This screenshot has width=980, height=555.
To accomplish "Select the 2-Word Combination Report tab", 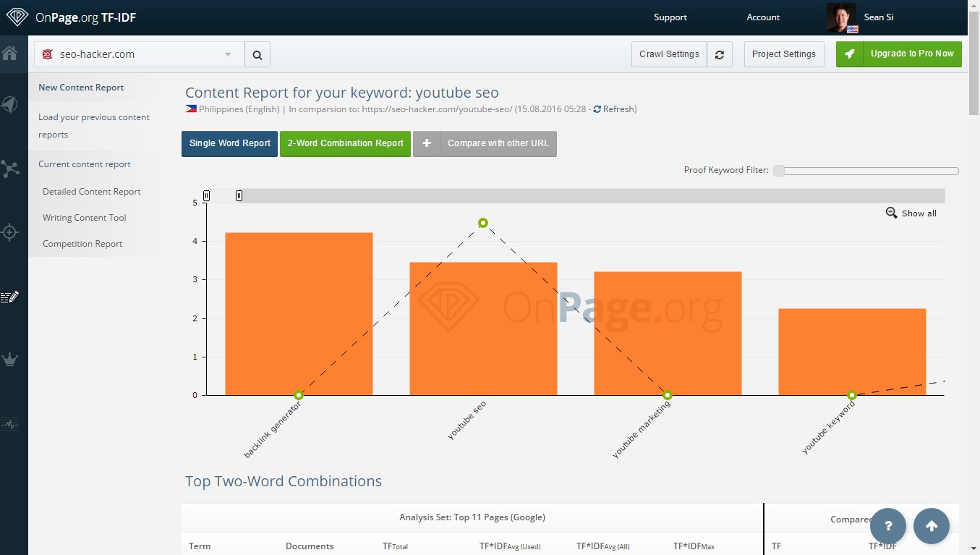I will pyautogui.click(x=345, y=143).
